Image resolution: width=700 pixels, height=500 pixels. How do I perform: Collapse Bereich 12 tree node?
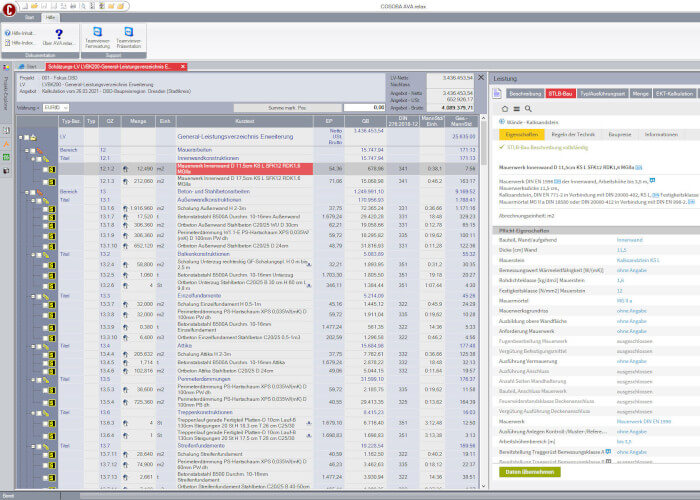(27, 151)
